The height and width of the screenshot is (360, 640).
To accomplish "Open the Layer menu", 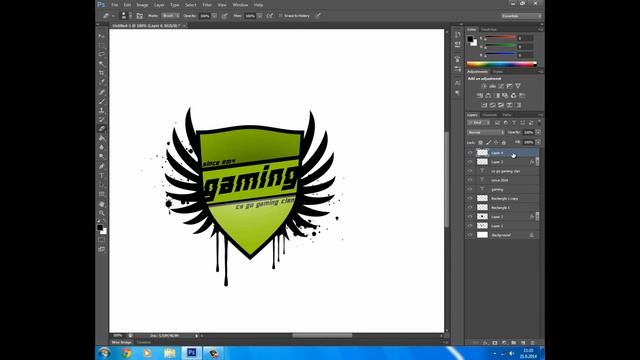I will [159, 5].
